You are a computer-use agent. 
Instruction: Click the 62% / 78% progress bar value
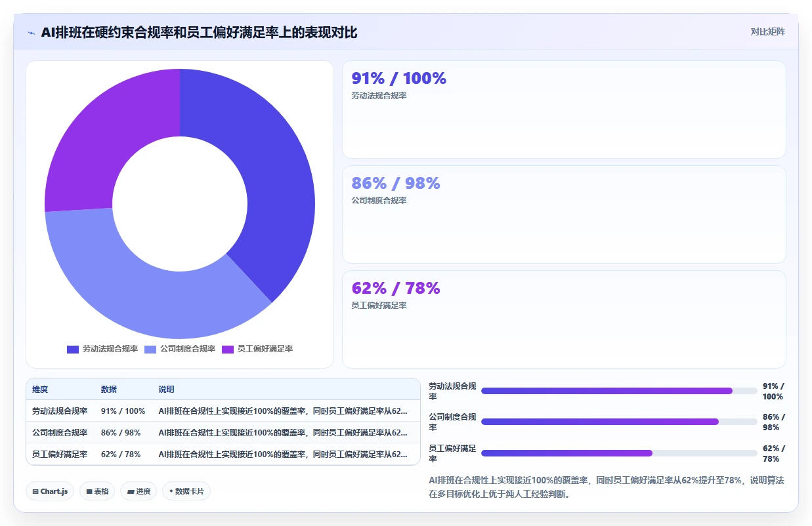(x=773, y=453)
